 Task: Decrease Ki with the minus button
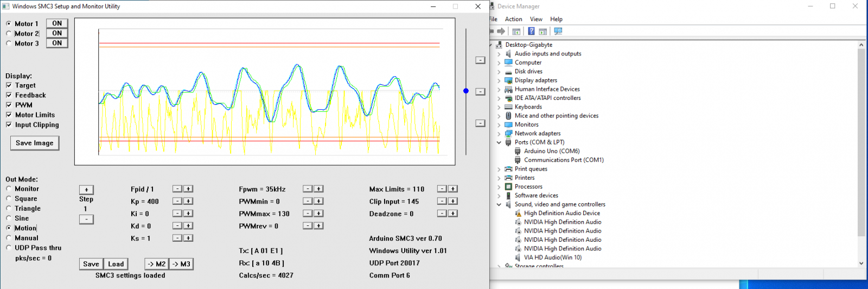[177, 213]
